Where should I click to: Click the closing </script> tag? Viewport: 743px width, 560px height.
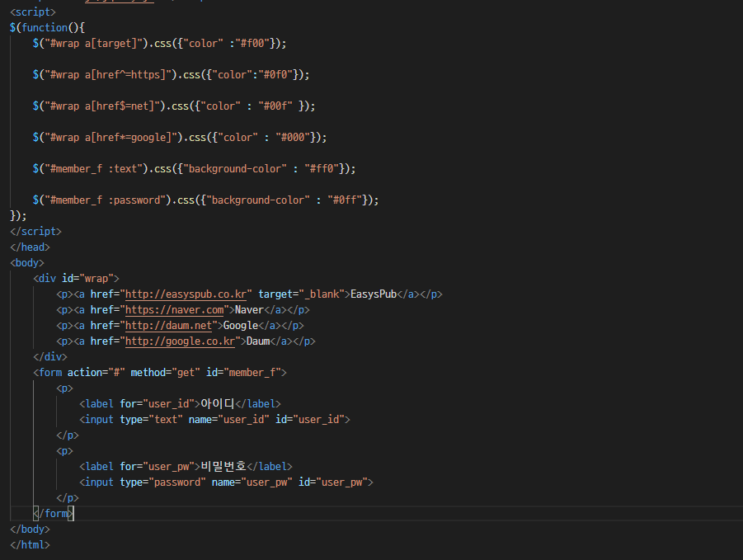pos(35,231)
